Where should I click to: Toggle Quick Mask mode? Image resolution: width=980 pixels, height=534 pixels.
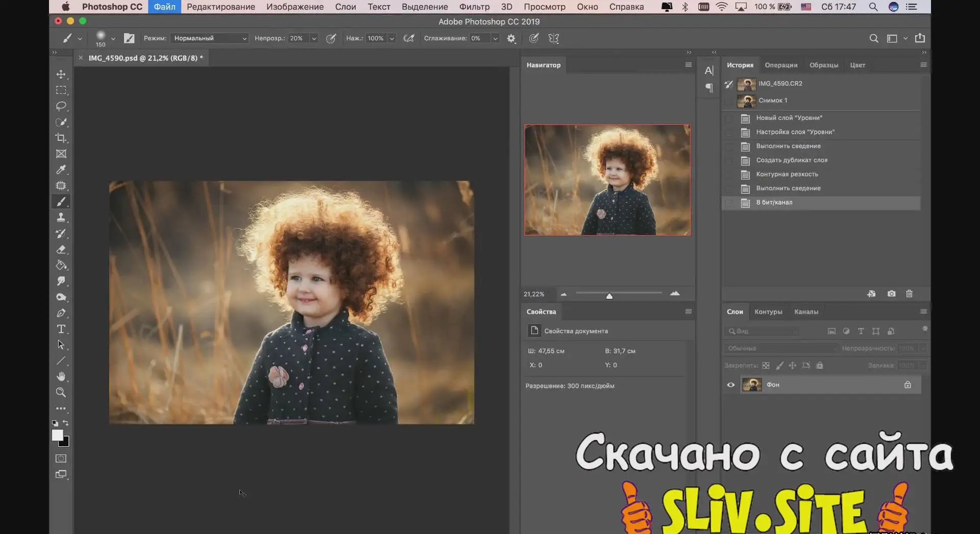61,459
